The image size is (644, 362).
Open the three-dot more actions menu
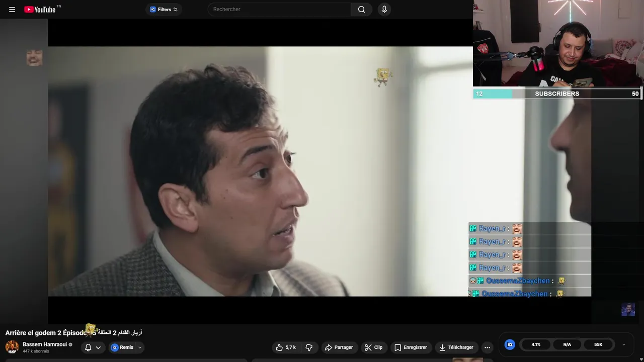coord(487,347)
